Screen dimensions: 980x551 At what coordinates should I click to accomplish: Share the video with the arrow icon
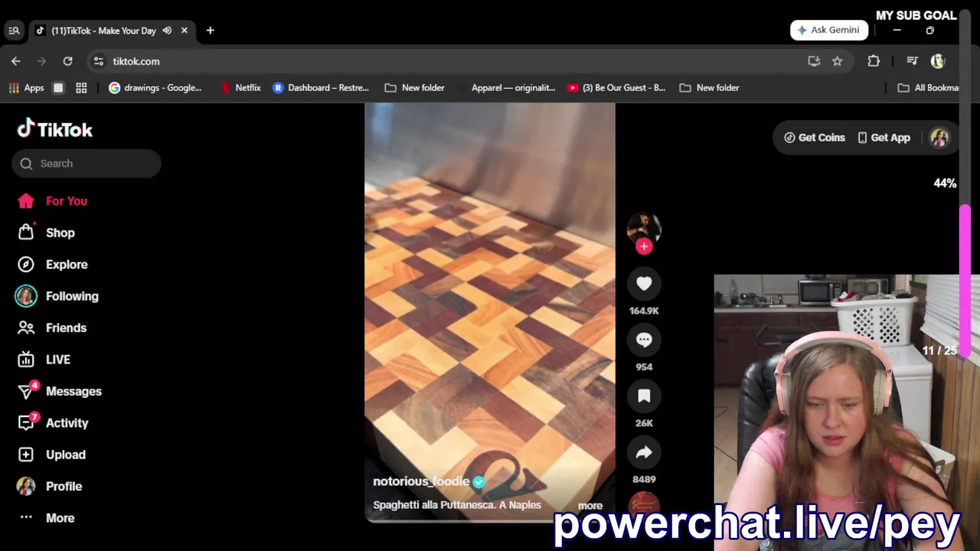pos(644,452)
